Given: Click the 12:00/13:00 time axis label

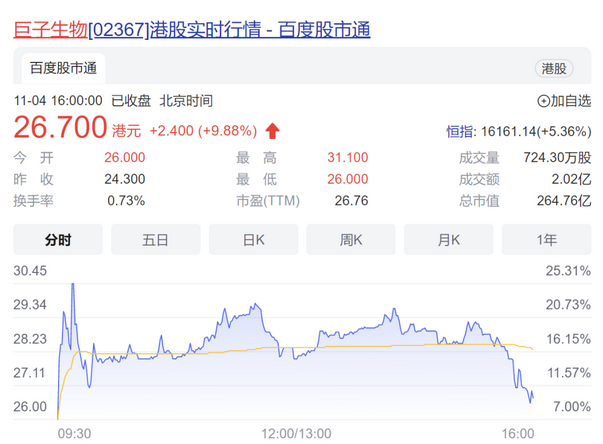Looking at the screenshot, I should [296, 434].
